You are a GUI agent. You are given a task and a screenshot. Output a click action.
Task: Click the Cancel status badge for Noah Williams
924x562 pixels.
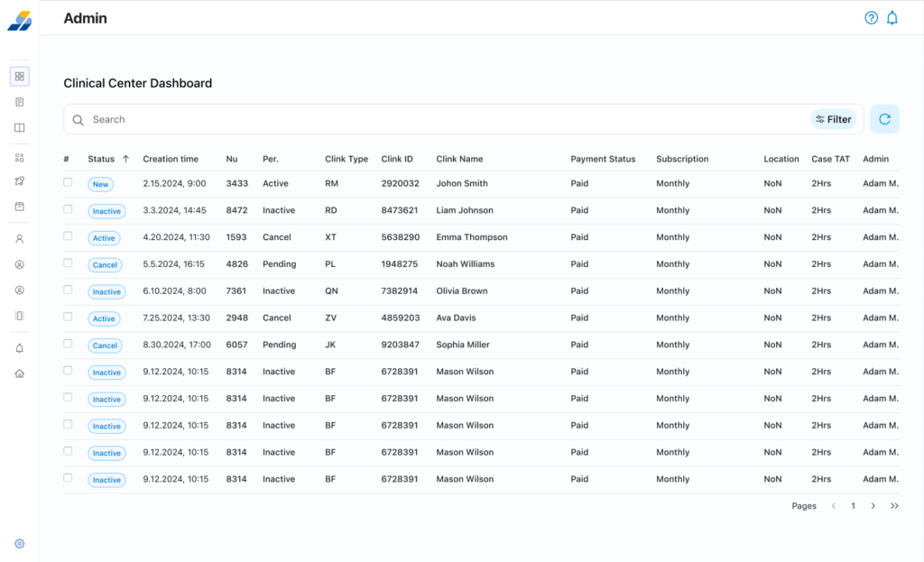pyautogui.click(x=105, y=265)
